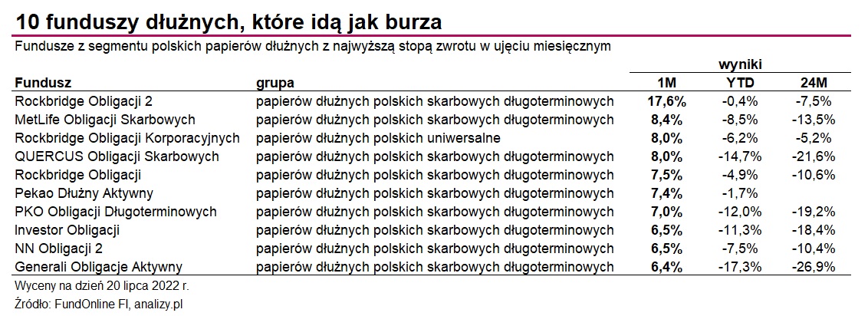Select the '1M' column header

[x=666, y=83]
